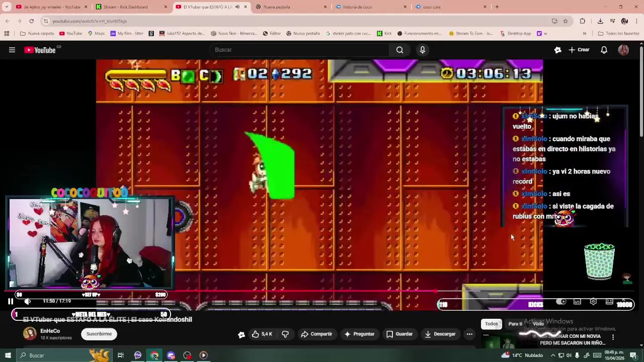Open the Kick bookmark
This screenshot has height=362, width=644.
coord(384,34)
